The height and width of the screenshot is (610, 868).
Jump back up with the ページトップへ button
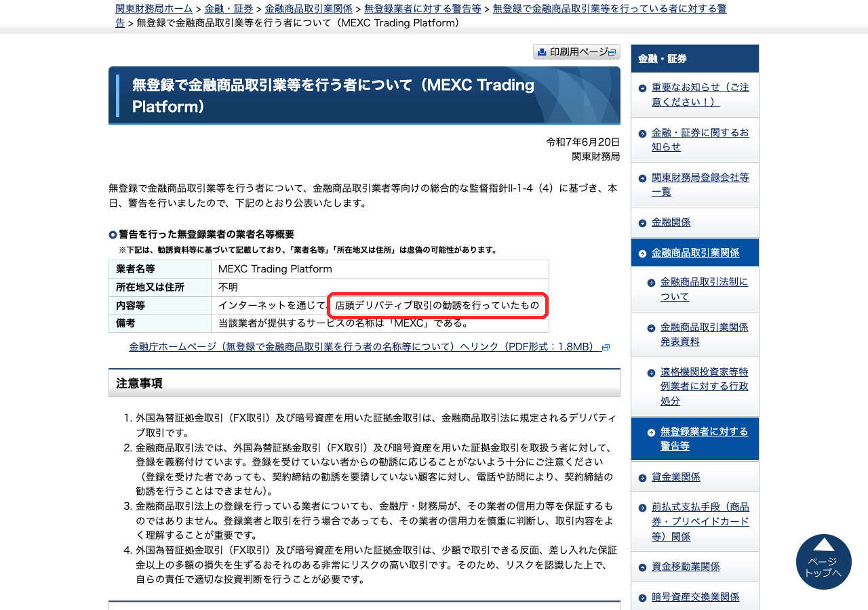[823, 562]
